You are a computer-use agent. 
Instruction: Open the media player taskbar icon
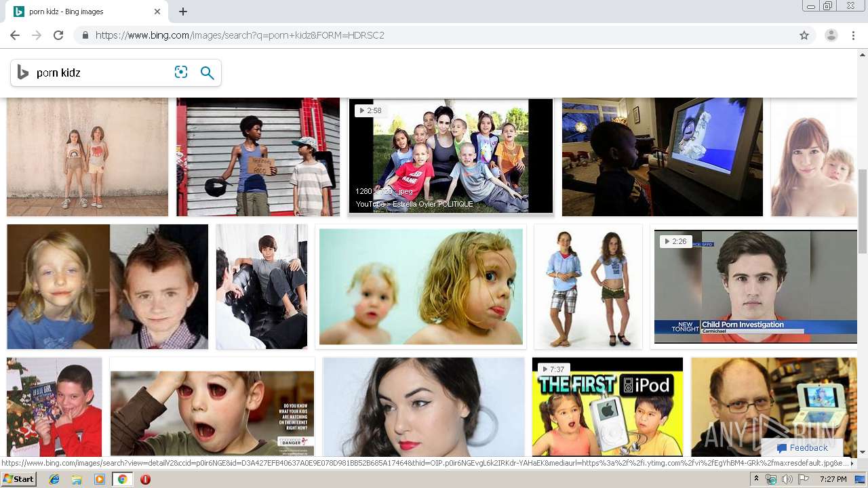coord(100,479)
